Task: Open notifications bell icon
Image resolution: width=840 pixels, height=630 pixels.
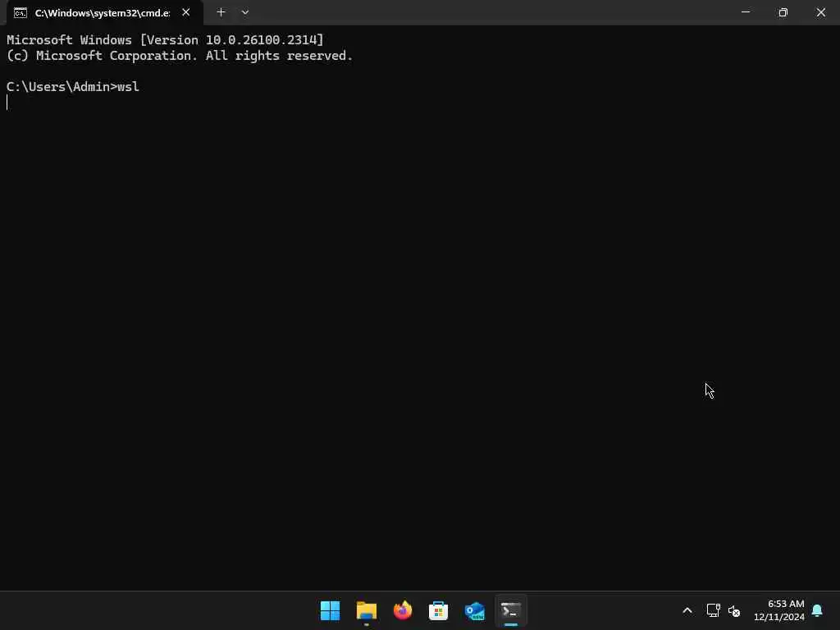Action: 817,610
